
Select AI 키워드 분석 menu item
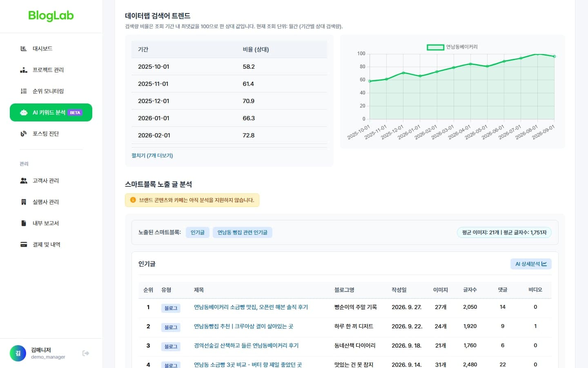pos(51,112)
